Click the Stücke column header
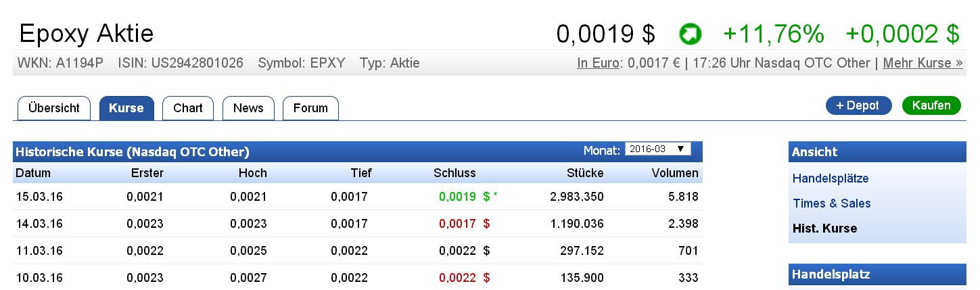The height and width of the screenshot is (290, 980). (585, 173)
